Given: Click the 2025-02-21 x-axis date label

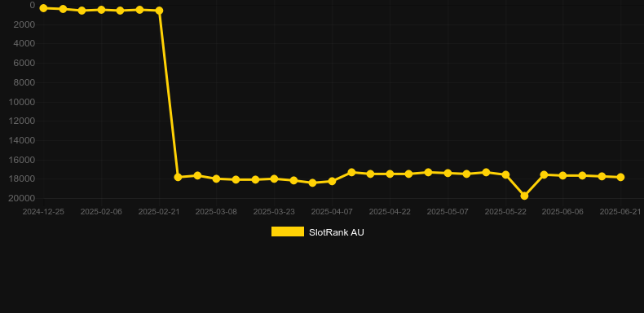Looking at the screenshot, I should (159, 212).
